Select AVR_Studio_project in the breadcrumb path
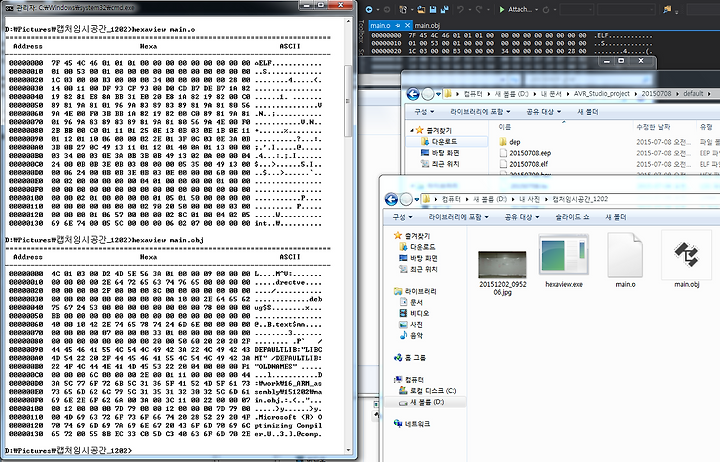This screenshot has height=462, width=720. click(x=602, y=94)
